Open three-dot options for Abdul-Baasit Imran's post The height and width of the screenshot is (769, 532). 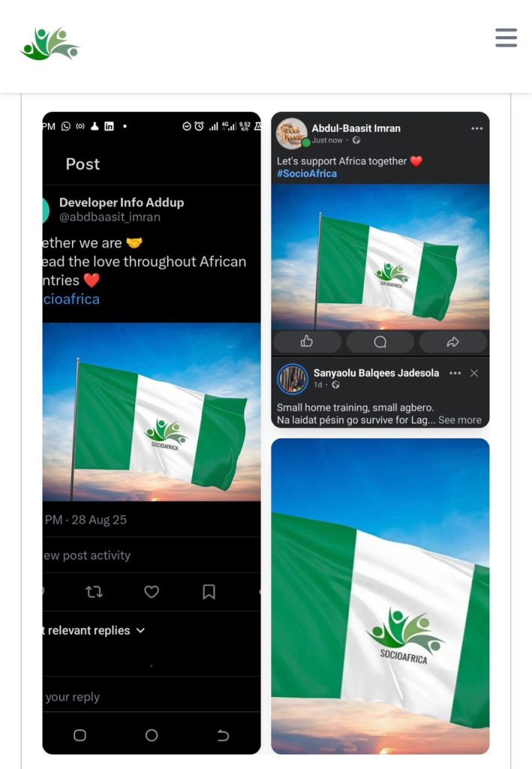[x=477, y=128]
